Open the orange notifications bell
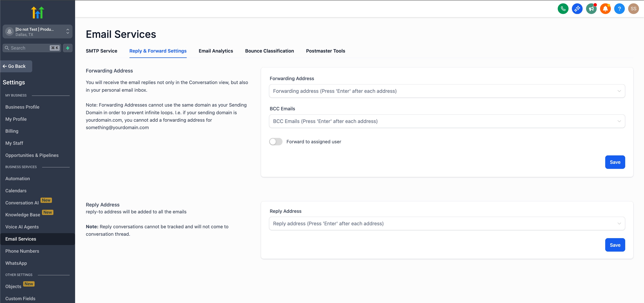The height and width of the screenshot is (303, 644). [x=605, y=9]
